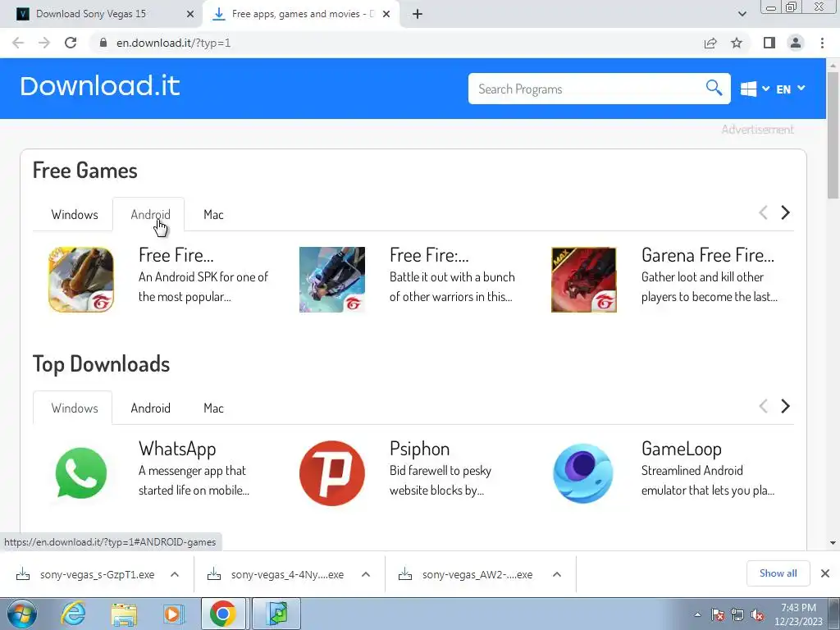Show previous Free Games with left arrow
The height and width of the screenshot is (630, 840).
click(764, 212)
